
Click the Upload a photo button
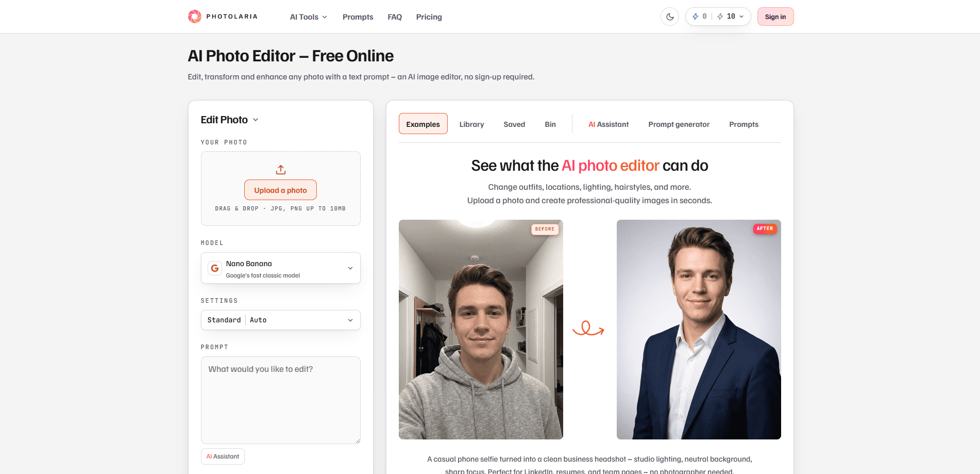pyautogui.click(x=281, y=190)
